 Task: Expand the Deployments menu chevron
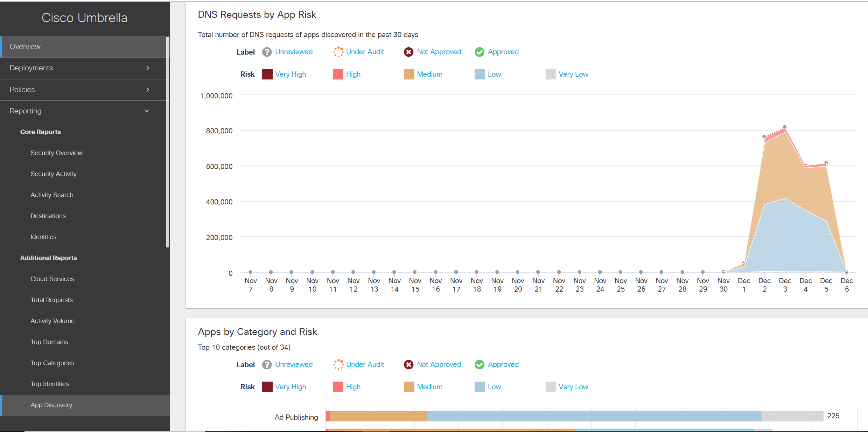(148, 68)
